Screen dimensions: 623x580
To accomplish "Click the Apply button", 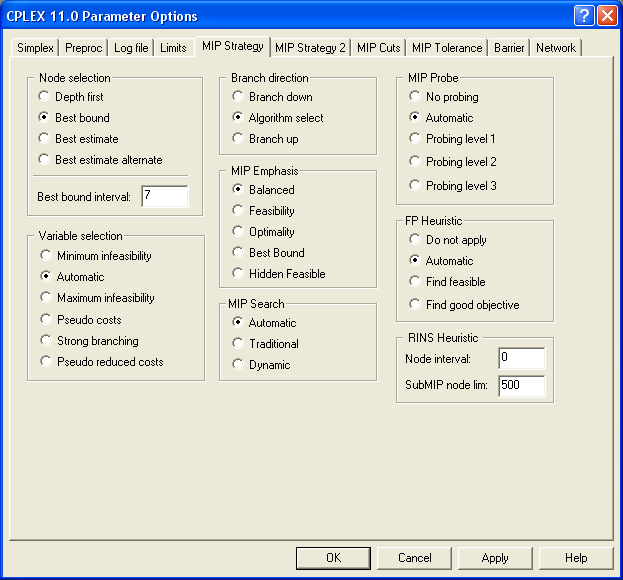I will click(495, 558).
